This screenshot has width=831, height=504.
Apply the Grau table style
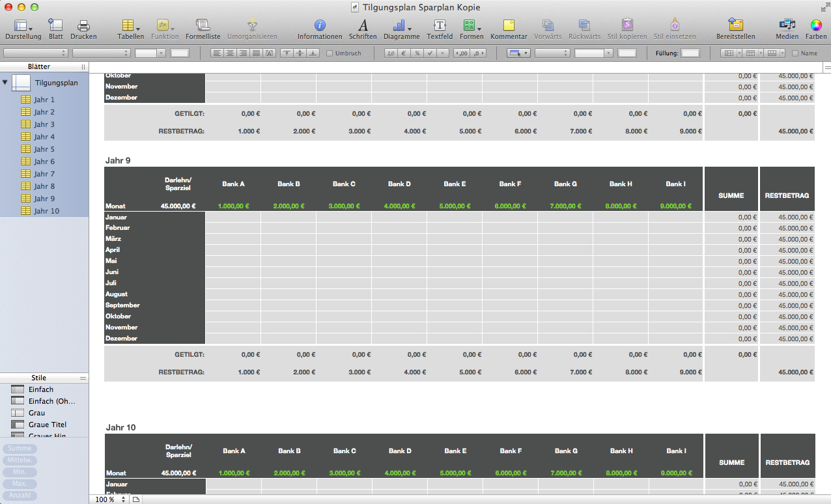pos(37,413)
